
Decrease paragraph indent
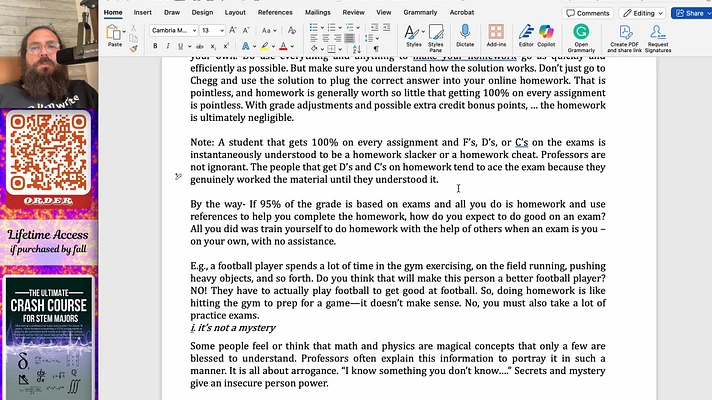tap(374, 28)
